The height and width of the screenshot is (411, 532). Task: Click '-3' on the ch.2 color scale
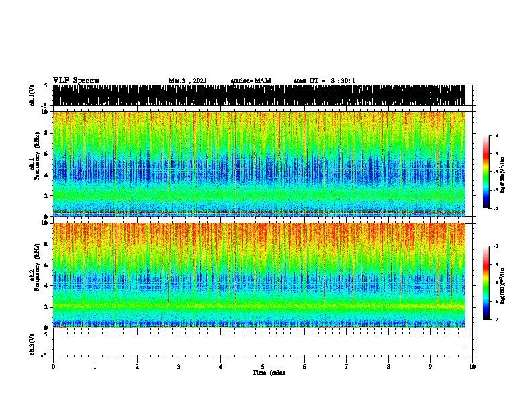point(496,246)
